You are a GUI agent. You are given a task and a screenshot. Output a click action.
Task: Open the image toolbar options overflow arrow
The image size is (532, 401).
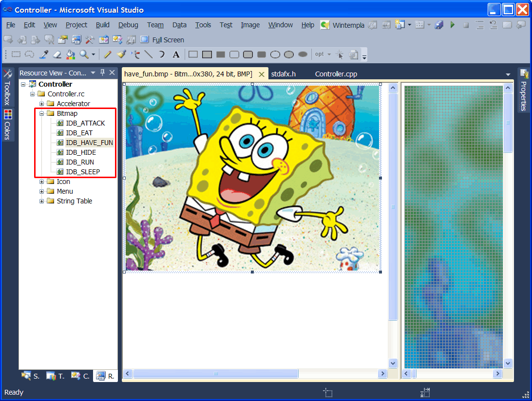point(364,56)
